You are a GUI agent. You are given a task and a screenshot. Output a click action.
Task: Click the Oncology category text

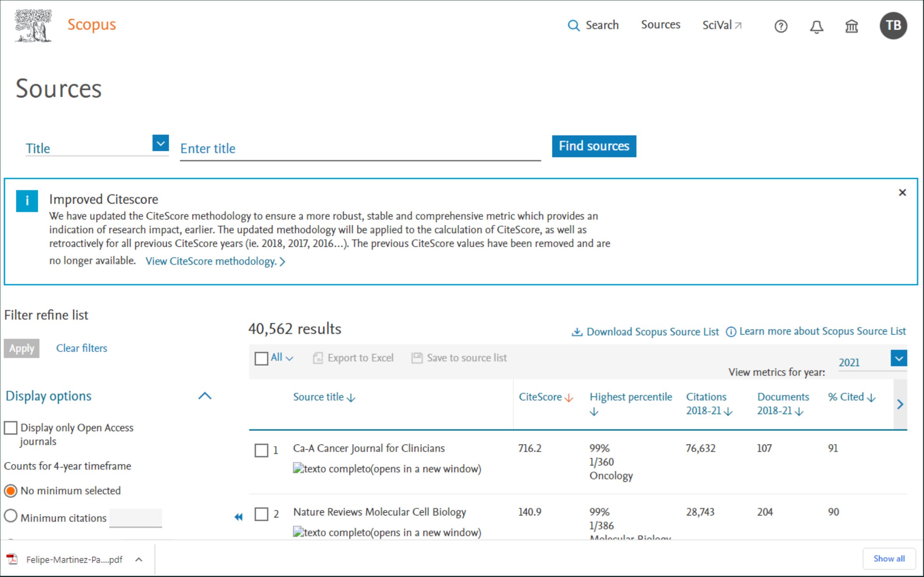coord(611,476)
